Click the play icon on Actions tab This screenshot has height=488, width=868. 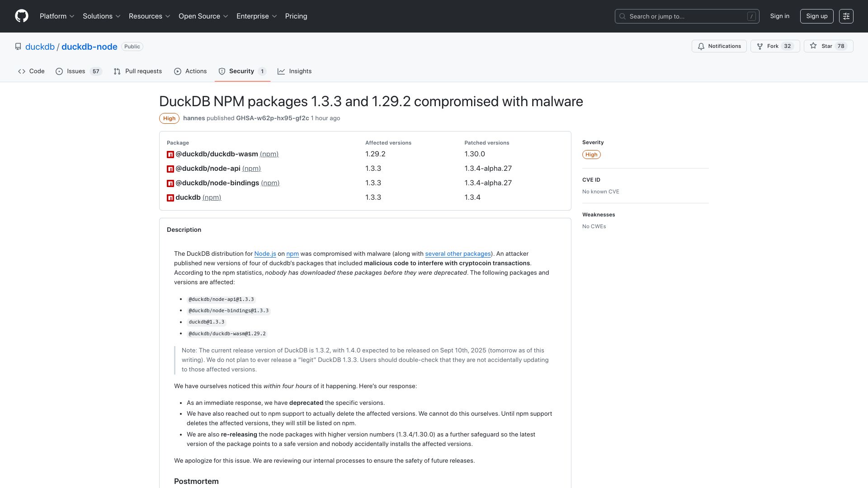[178, 71]
